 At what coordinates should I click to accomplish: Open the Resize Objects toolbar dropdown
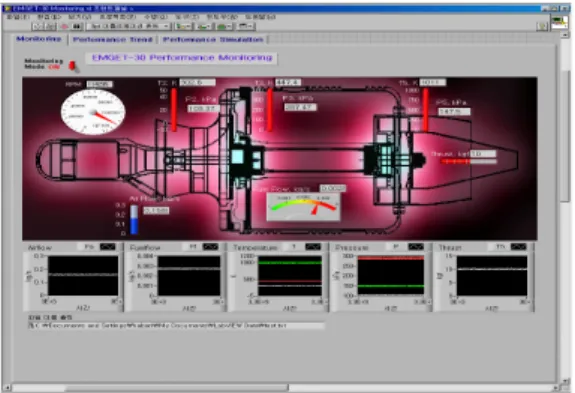click(224, 26)
